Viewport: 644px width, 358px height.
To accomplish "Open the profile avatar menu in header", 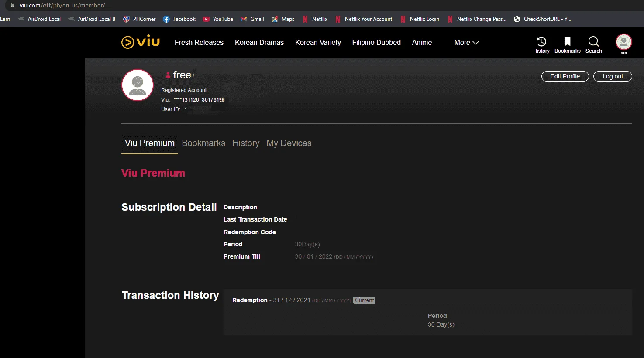I will tap(623, 42).
